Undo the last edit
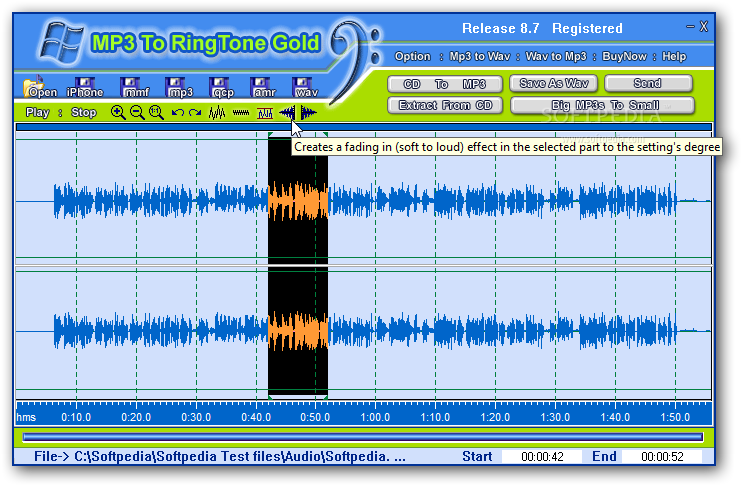Screen dimensions: 743x486 178,113
